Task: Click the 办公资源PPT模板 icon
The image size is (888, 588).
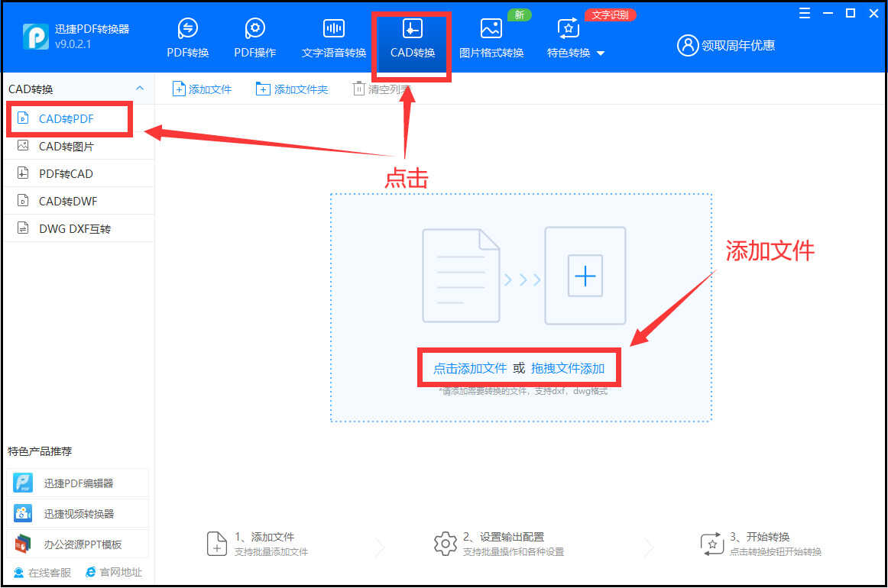Action: click(23, 544)
